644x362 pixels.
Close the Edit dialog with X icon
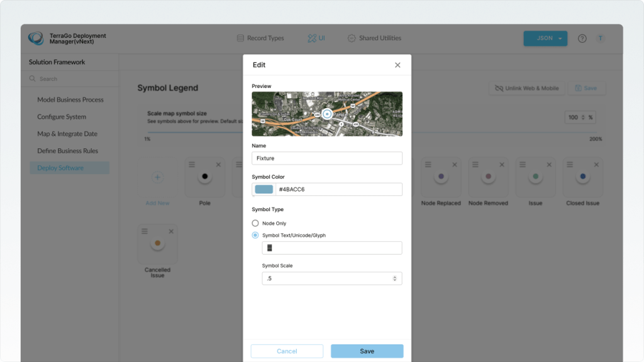coord(397,65)
